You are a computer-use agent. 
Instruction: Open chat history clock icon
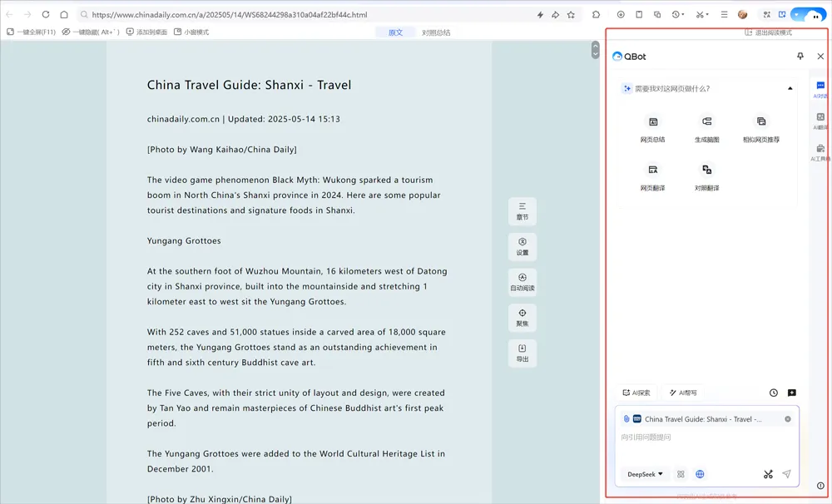[774, 393]
